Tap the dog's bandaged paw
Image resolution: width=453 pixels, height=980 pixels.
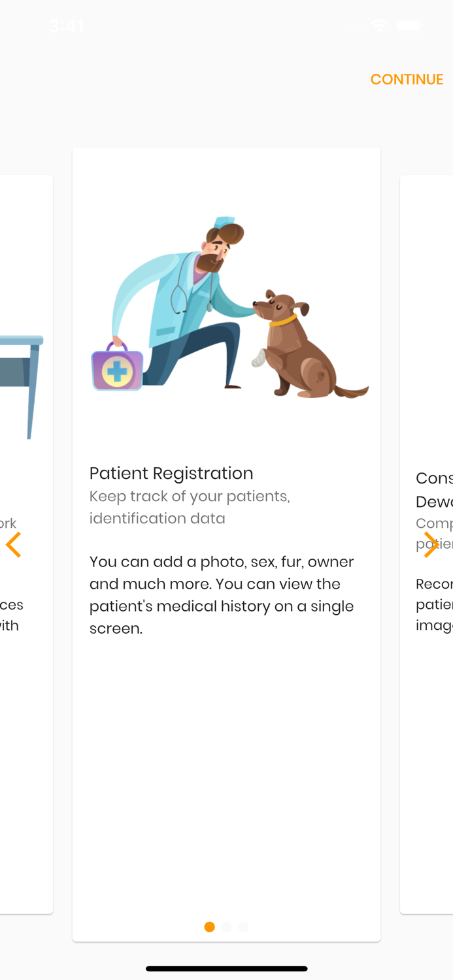click(261, 358)
